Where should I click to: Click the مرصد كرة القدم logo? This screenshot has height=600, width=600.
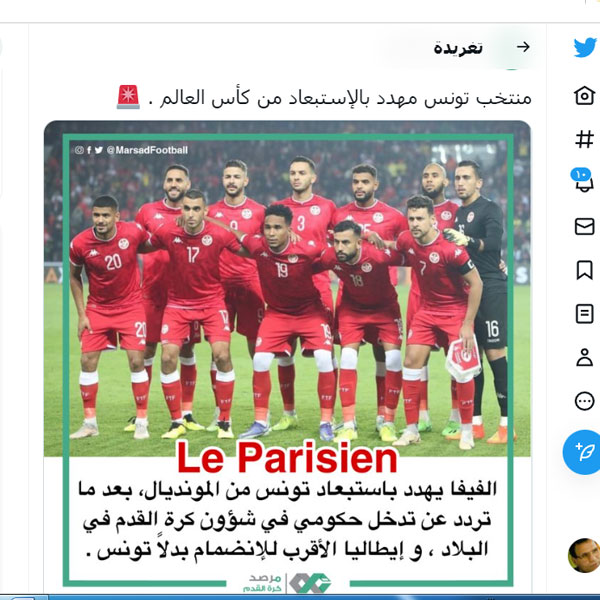(287, 583)
